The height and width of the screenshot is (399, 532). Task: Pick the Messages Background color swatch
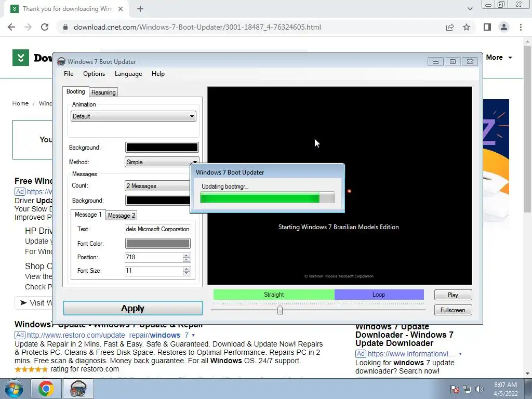tap(158, 200)
